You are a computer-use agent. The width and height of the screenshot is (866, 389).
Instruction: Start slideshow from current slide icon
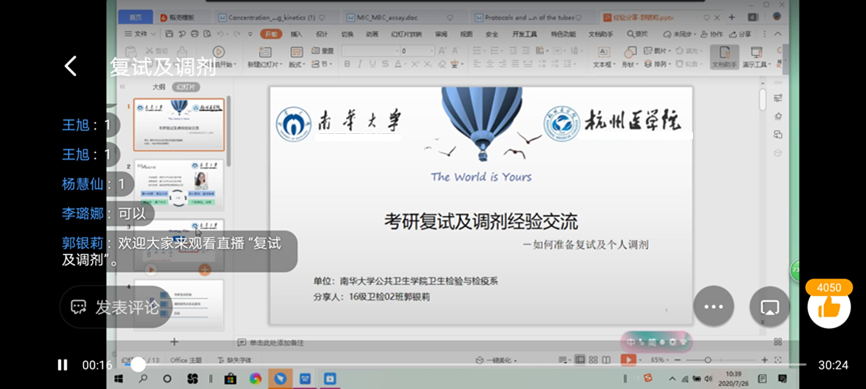tap(218, 51)
